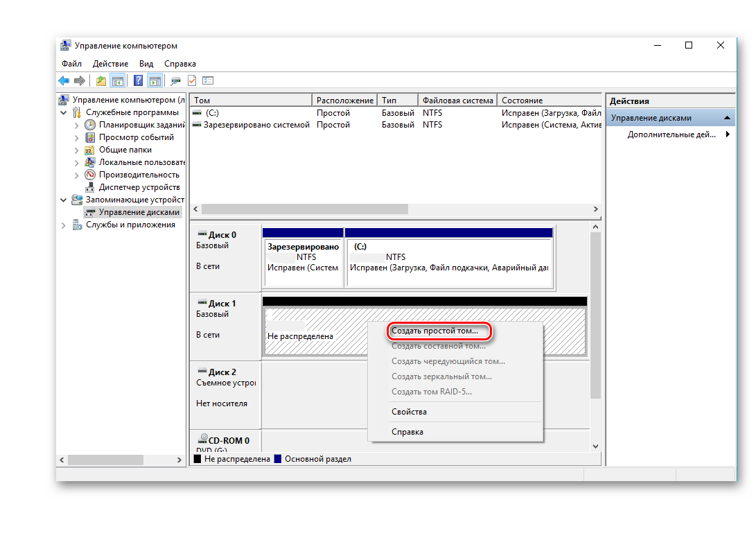Viewport: 756px width, 556px height.
Task: Open the Вид menu
Action: click(x=146, y=64)
